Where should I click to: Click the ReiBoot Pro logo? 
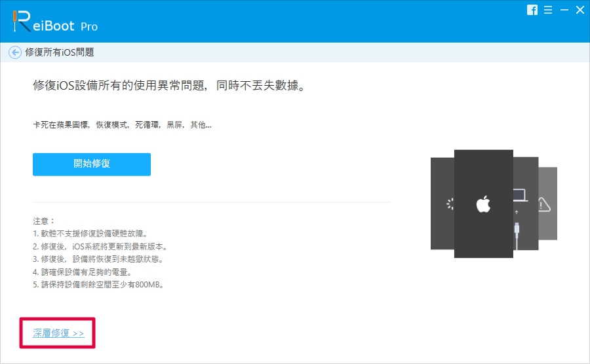(x=55, y=22)
